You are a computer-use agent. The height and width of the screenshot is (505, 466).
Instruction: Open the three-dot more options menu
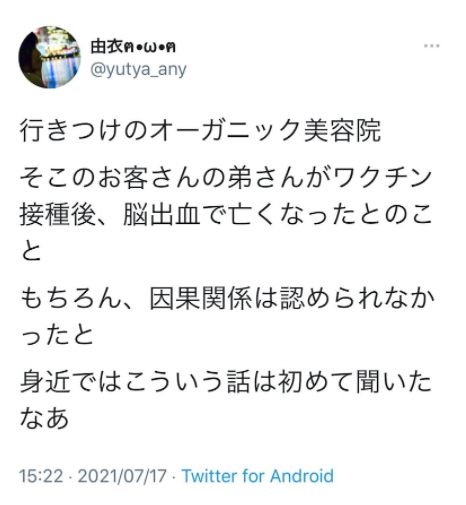(431, 46)
